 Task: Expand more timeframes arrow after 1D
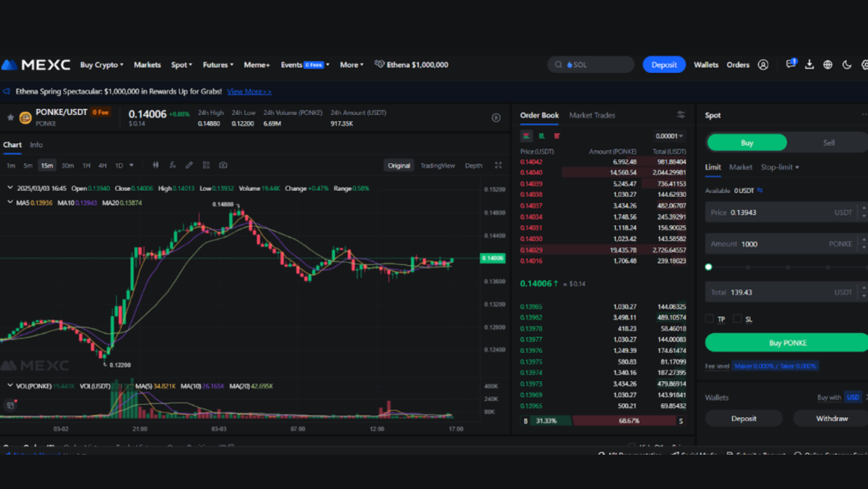pos(132,165)
